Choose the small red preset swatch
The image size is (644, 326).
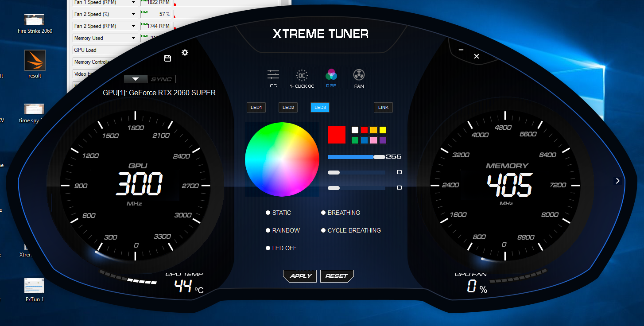[x=364, y=130]
